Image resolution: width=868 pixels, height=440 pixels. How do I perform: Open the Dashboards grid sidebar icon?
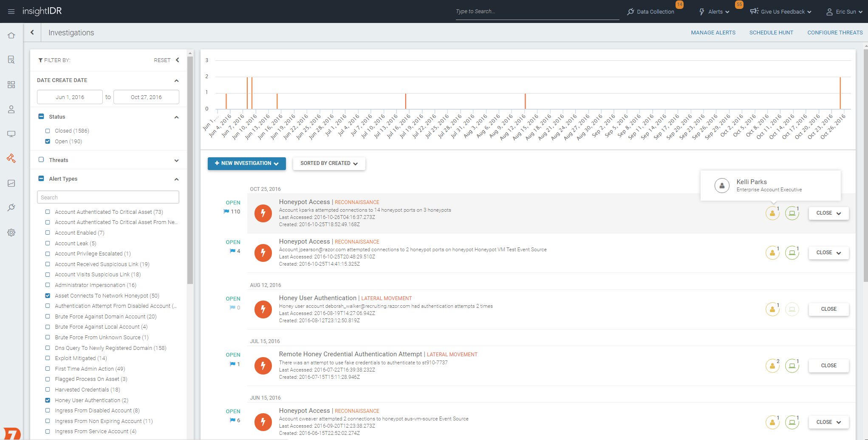coord(11,85)
